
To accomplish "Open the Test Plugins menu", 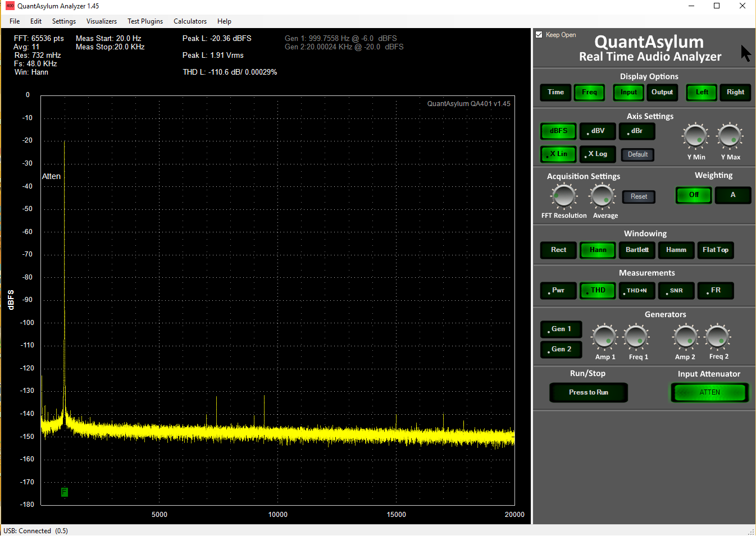I will pos(145,21).
